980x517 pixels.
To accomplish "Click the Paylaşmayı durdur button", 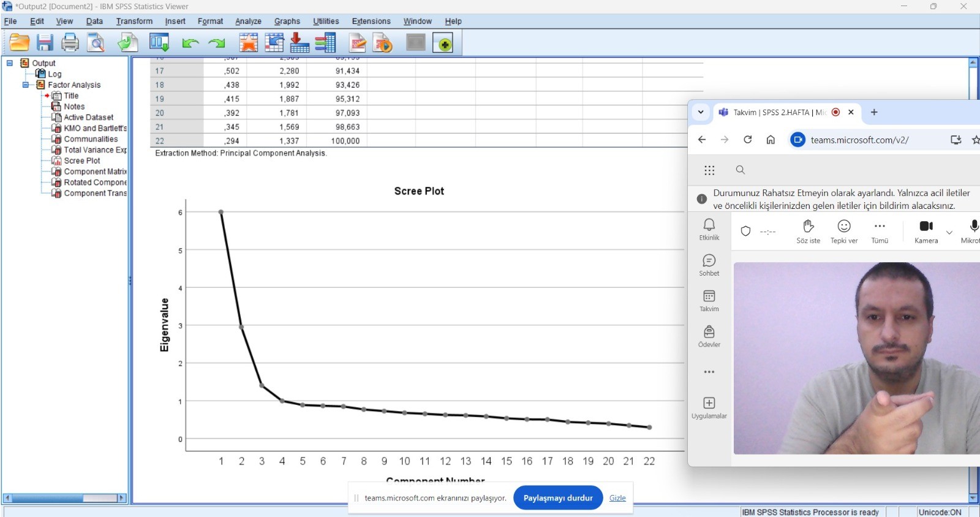I will tap(557, 498).
